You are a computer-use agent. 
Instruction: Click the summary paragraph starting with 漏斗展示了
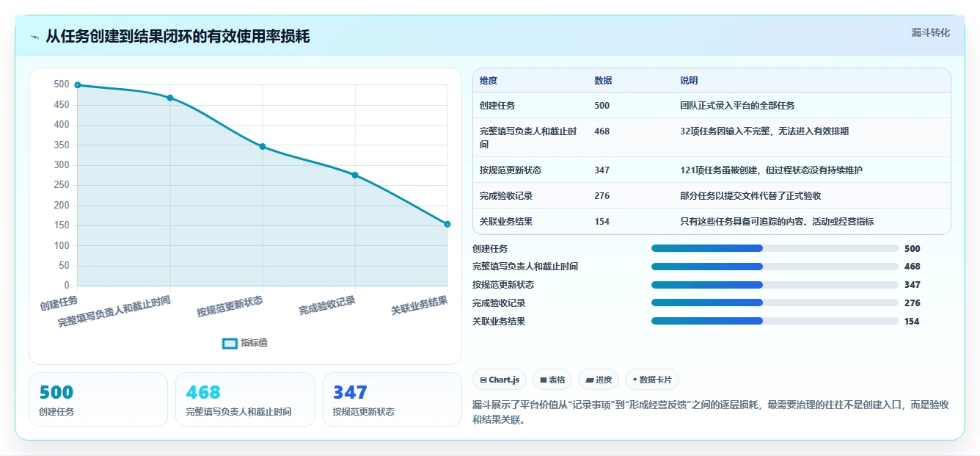coord(710,413)
